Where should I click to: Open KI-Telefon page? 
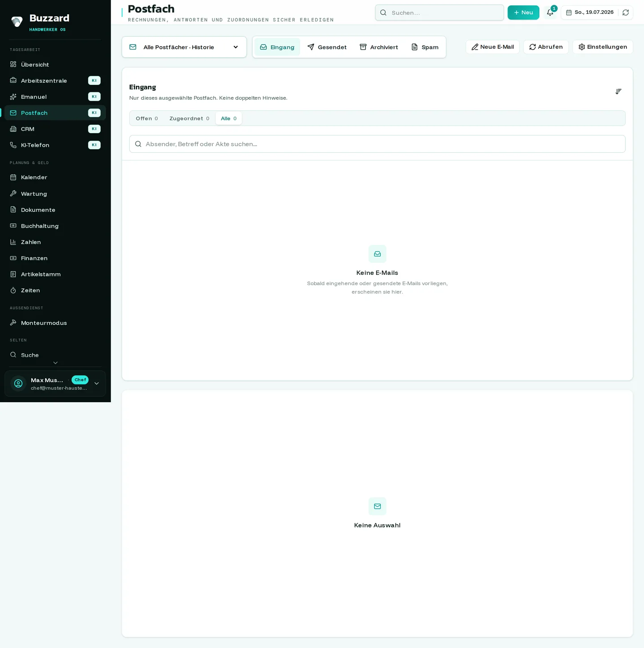[55, 145]
